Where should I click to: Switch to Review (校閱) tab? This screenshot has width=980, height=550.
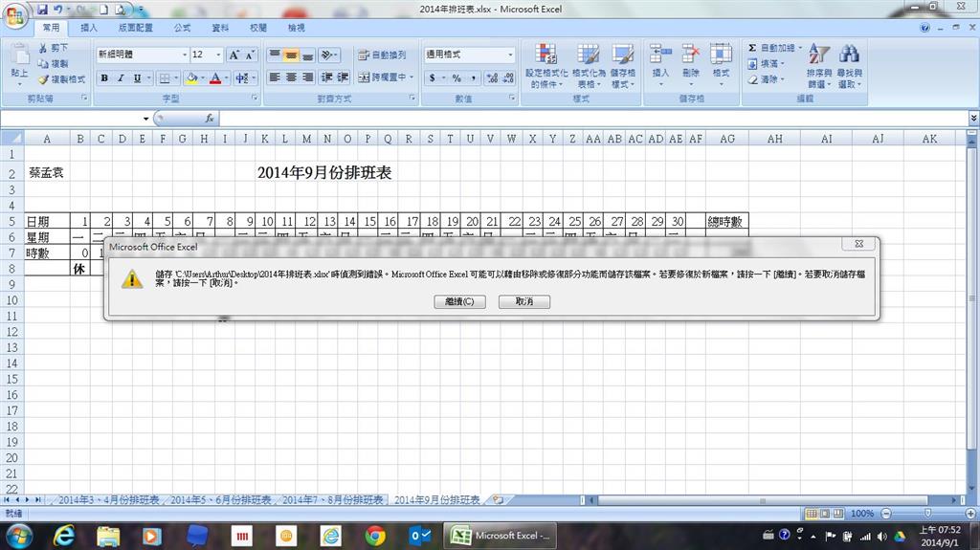coord(258,28)
